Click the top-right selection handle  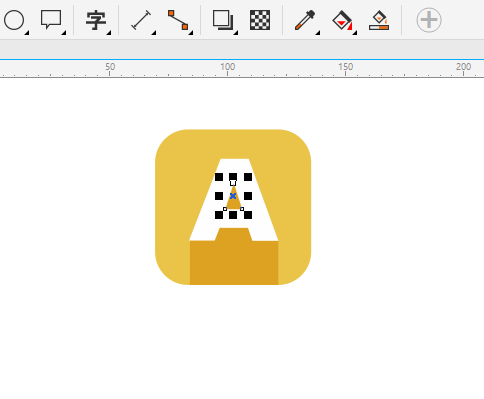pos(248,177)
